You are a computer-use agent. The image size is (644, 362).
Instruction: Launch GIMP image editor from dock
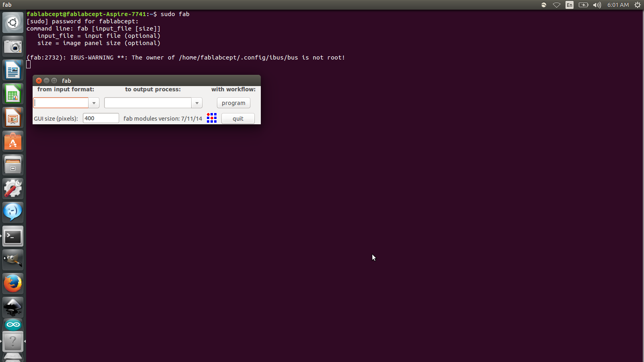pyautogui.click(x=13, y=260)
